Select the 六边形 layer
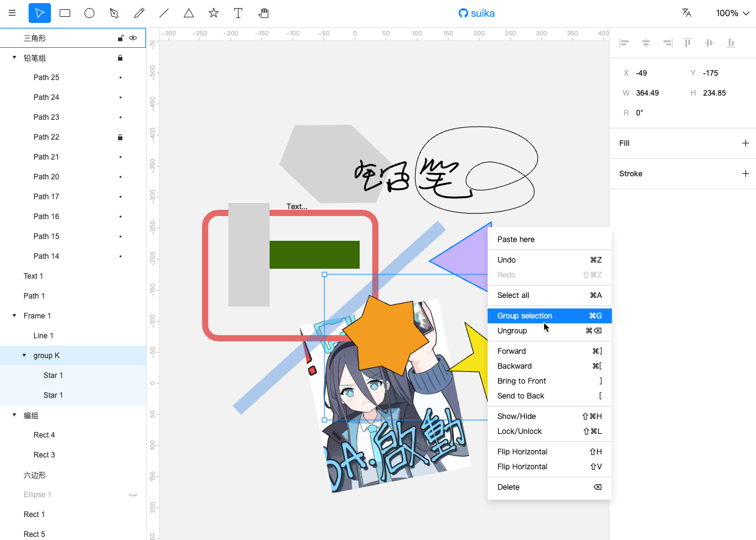This screenshot has width=756, height=540. pyautogui.click(x=73, y=475)
